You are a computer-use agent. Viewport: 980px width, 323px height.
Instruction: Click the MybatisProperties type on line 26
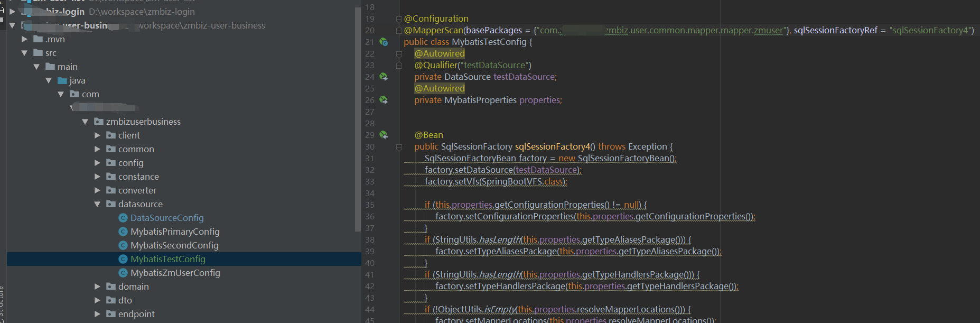[x=480, y=100]
